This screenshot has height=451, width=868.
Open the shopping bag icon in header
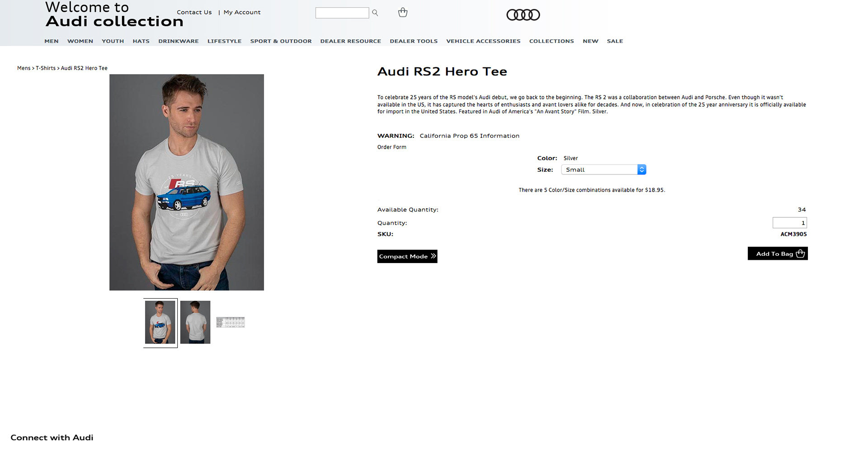[403, 13]
